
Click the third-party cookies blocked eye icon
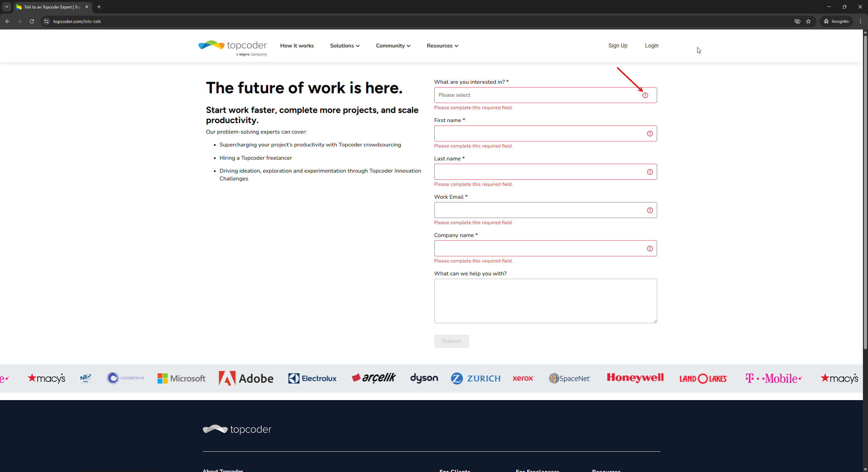797,21
